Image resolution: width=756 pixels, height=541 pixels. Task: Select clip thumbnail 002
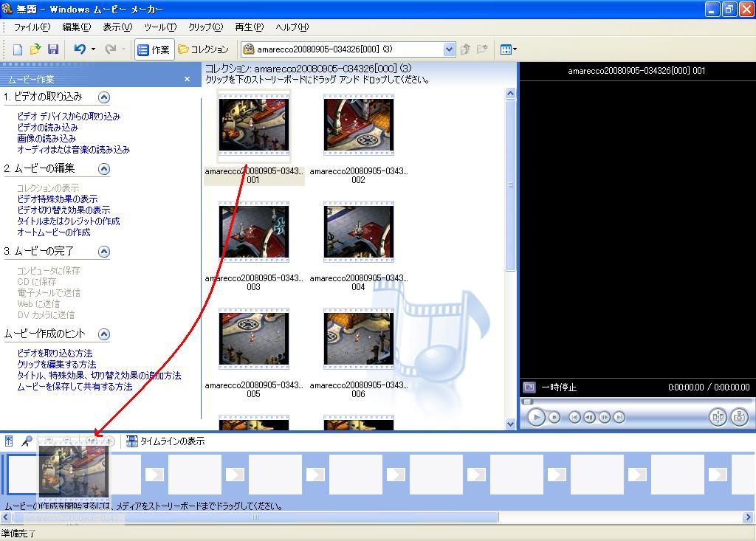click(x=359, y=125)
